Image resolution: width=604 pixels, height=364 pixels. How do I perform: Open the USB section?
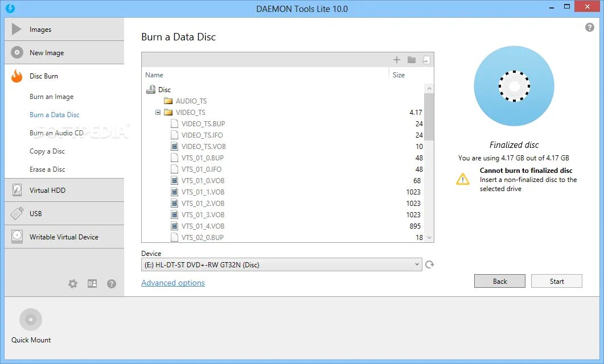pyautogui.click(x=64, y=213)
